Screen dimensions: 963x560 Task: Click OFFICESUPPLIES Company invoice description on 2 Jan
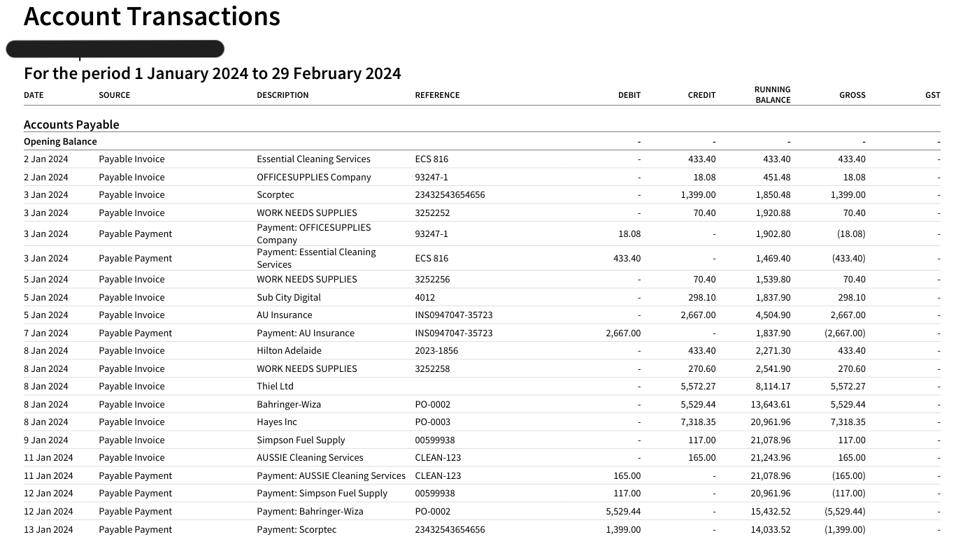(314, 178)
